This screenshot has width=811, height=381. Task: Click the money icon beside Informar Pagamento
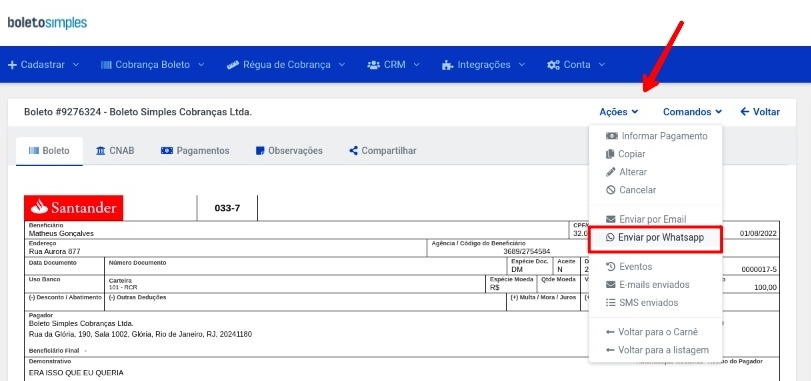point(612,136)
